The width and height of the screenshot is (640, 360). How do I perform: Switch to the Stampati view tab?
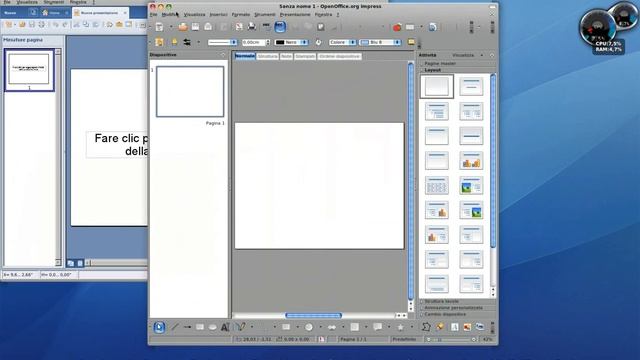(305, 56)
